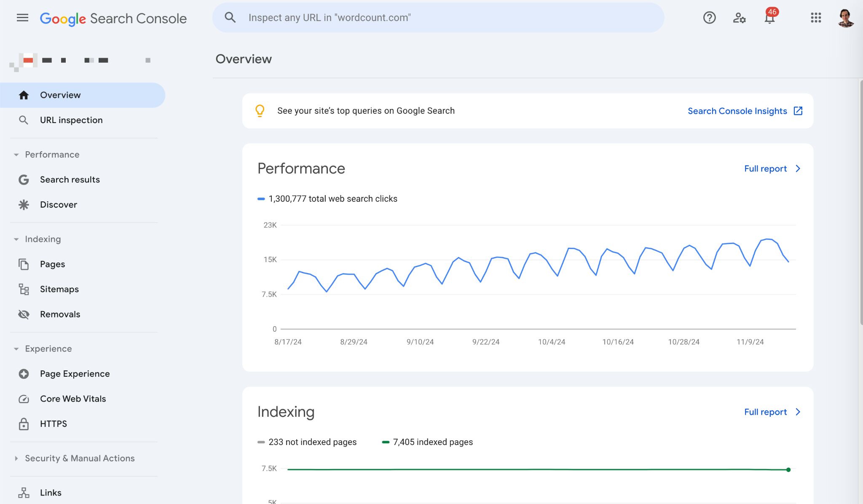This screenshot has height=504, width=863.
Task: Open the Removals report
Action: [60, 314]
